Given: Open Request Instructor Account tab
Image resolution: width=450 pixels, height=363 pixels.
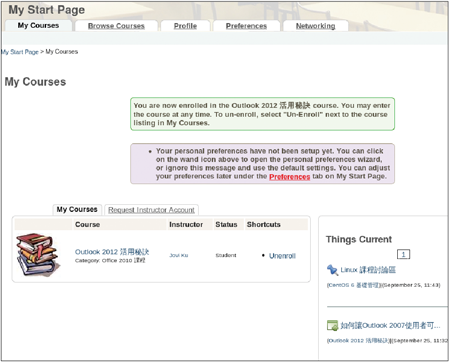Looking at the screenshot, I should 151,210.
